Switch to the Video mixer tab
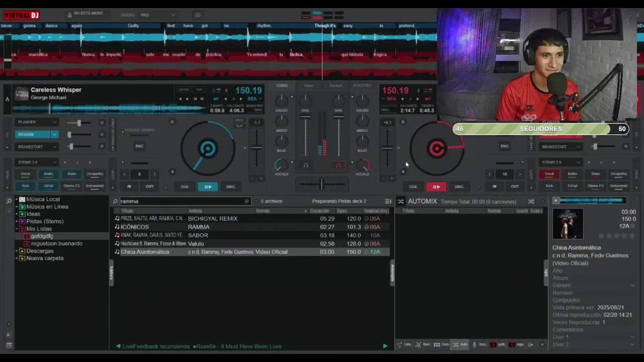The width and height of the screenshot is (644, 362). (x=308, y=85)
